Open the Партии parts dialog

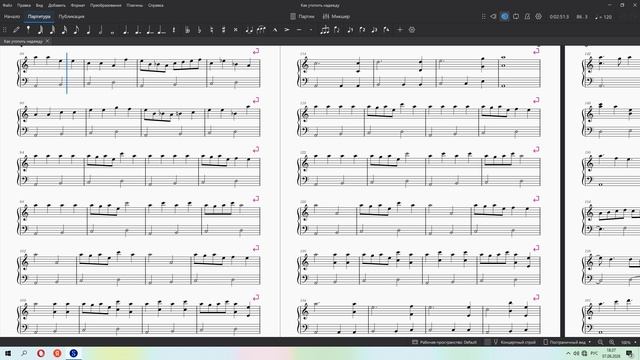(x=302, y=16)
